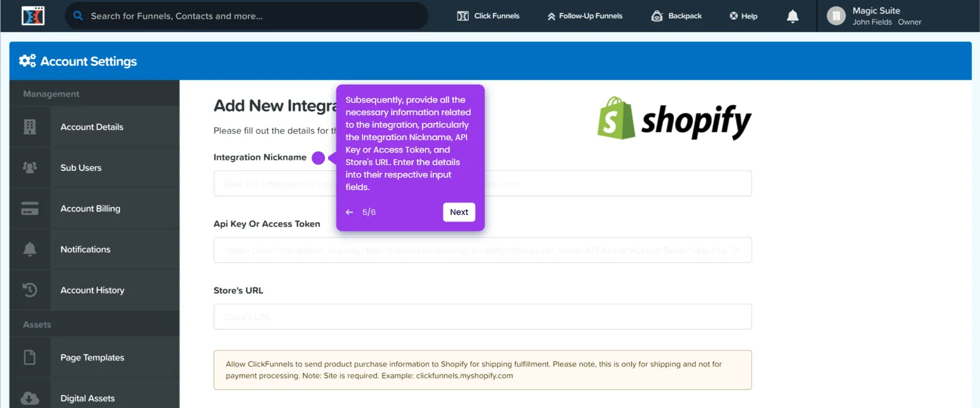Click the Account History clock icon
The image size is (980, 408).
pos(30,290)
